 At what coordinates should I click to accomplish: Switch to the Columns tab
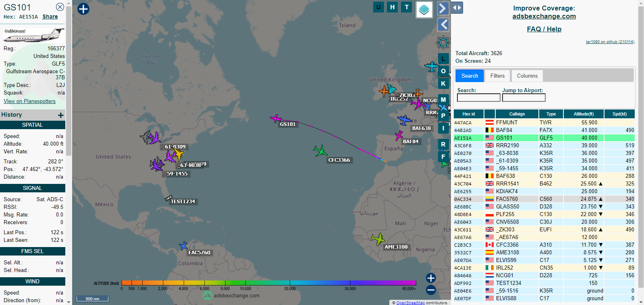[x=527, y=76]
